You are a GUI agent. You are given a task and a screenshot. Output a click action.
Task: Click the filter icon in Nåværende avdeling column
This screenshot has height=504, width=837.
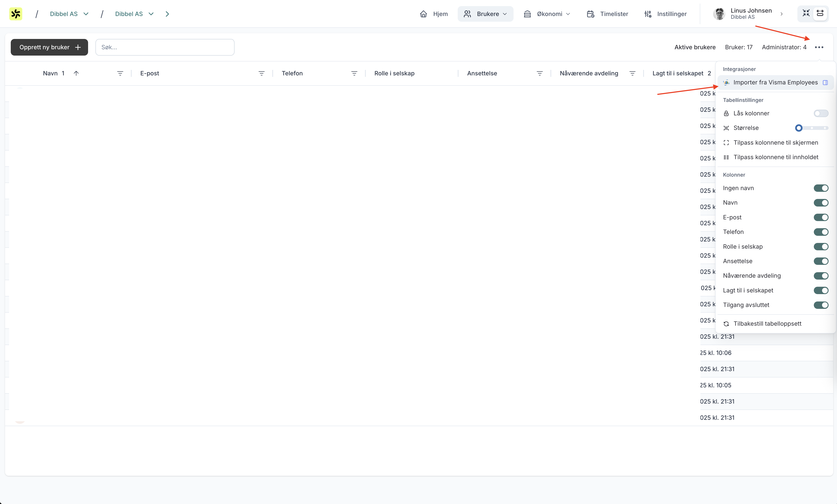tap(632, 73)
